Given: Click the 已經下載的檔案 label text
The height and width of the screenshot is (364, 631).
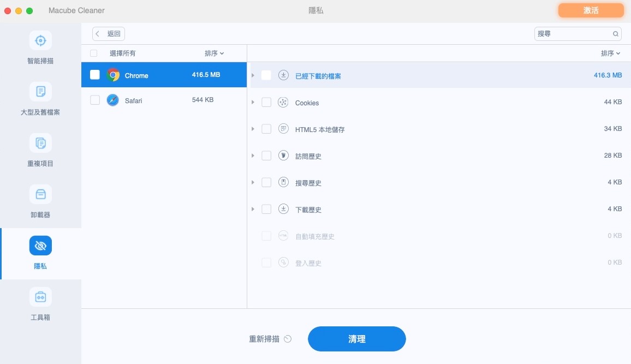Looking at the screenshot, I should (318, 76).
